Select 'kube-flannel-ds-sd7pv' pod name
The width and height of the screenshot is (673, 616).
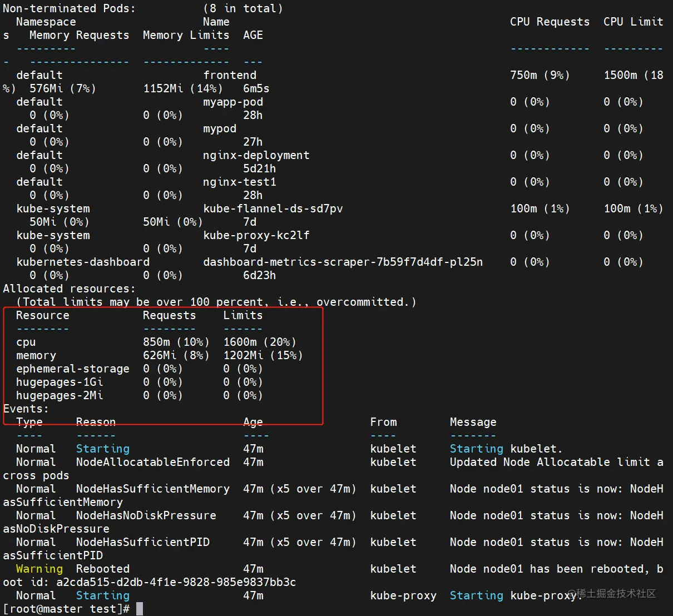(x=273, y=208)
